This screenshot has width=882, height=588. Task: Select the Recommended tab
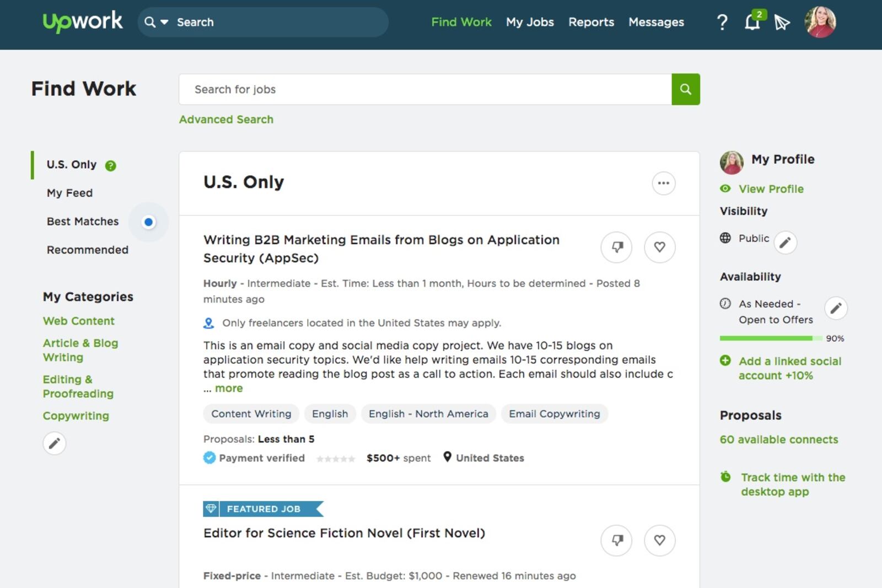(88, 250)
